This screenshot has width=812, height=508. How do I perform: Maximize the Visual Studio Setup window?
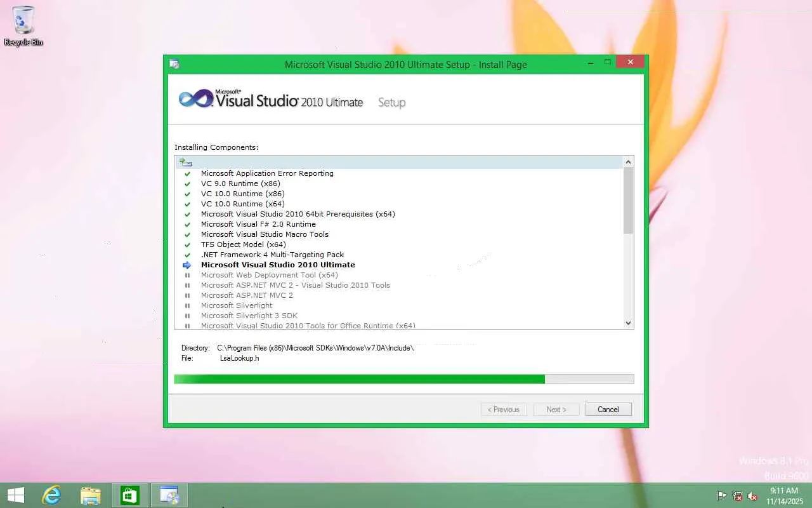607,62
